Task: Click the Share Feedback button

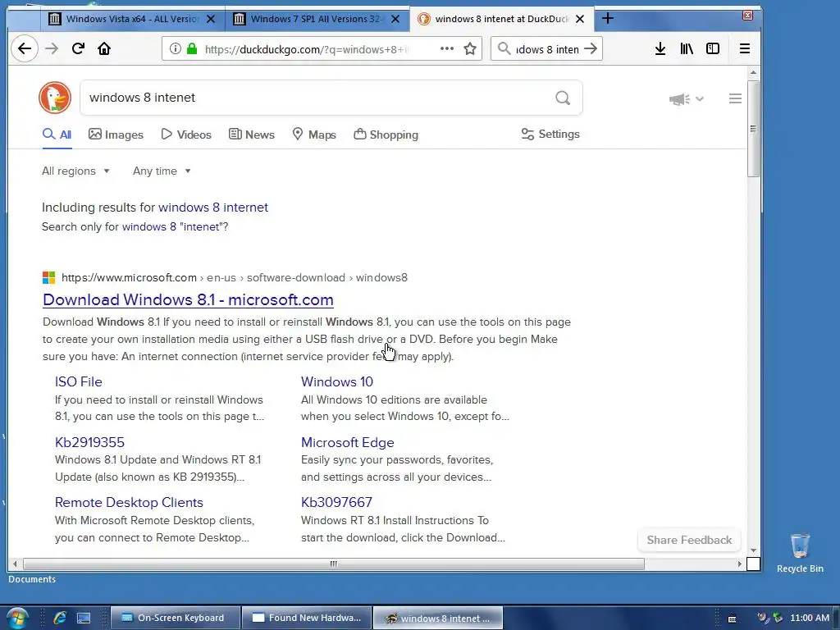Action: (689, 540)
